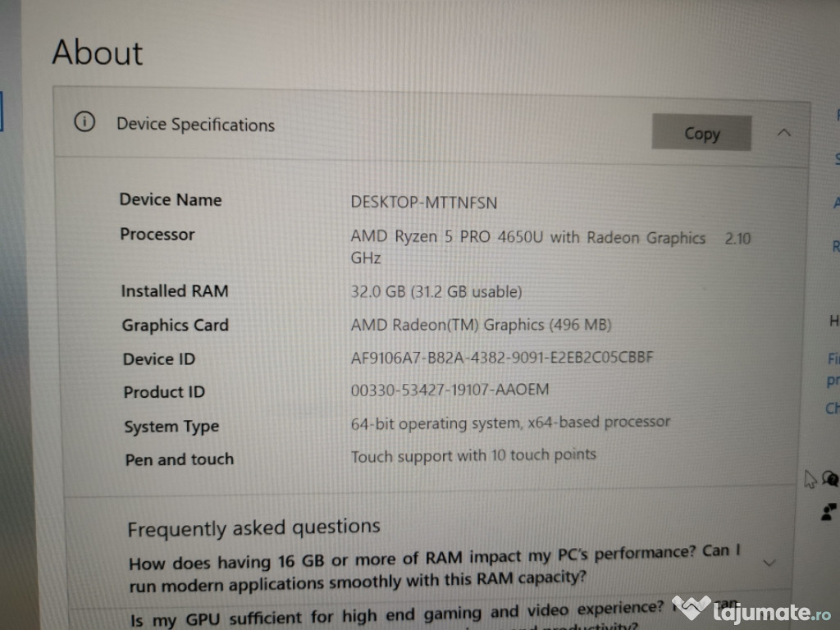Collapse the Device Specifications section chevron

coord(783,132)
